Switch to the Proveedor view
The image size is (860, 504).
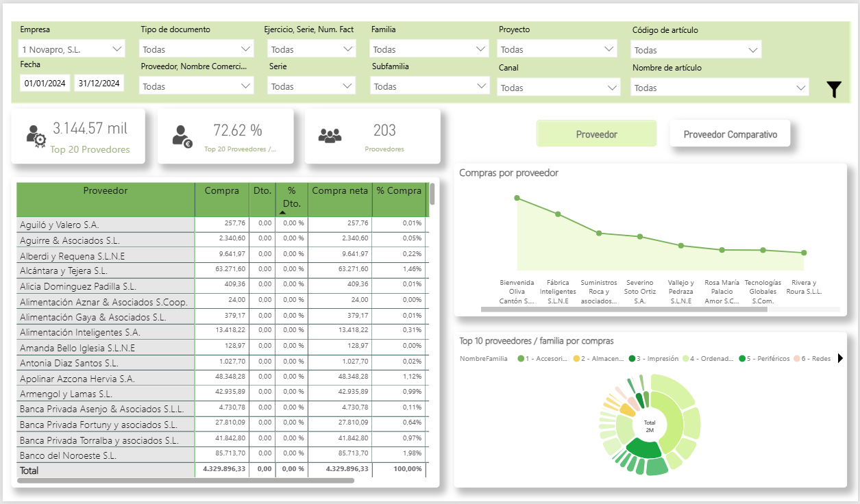coord(596,134)
